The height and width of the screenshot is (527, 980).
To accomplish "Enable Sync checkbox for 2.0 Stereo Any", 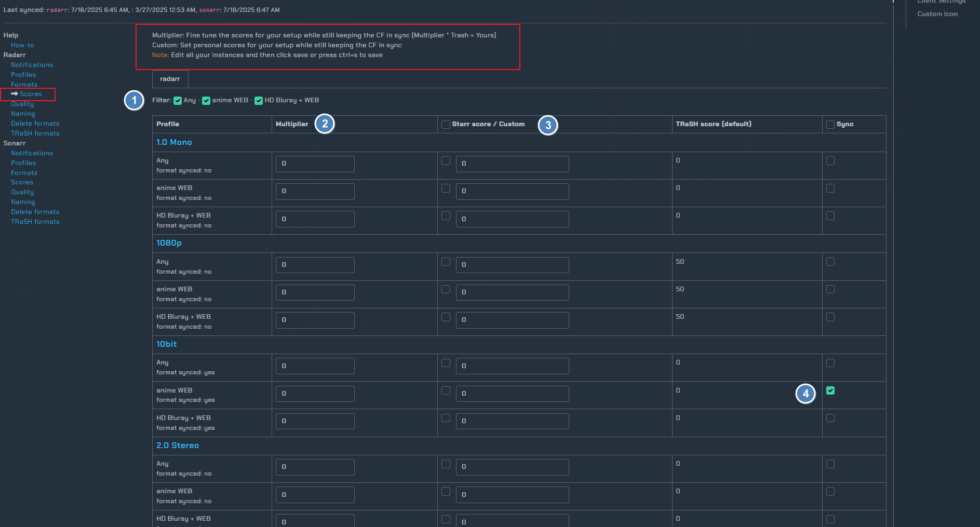I will pos(830,464).
